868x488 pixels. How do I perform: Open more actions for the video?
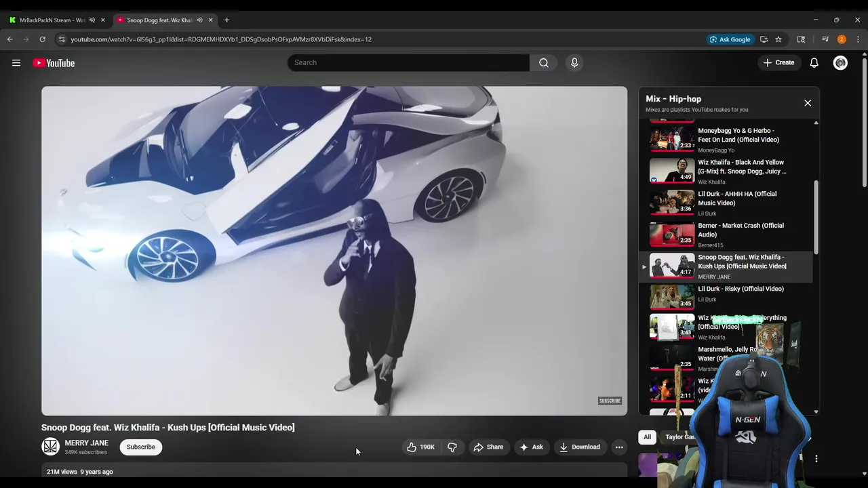tap(619, 447)
